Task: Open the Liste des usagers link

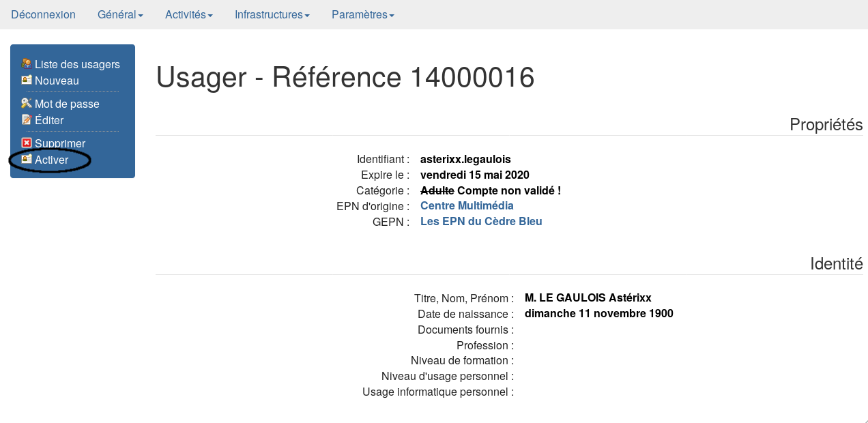Action: [77, 64]
